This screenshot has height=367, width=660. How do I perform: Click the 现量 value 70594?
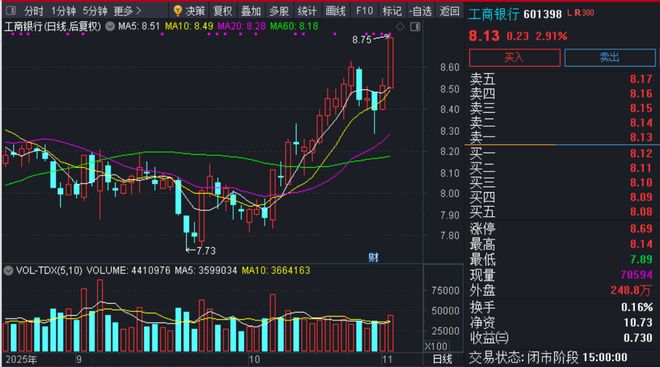pyautogui.click(x=636, y=275)
